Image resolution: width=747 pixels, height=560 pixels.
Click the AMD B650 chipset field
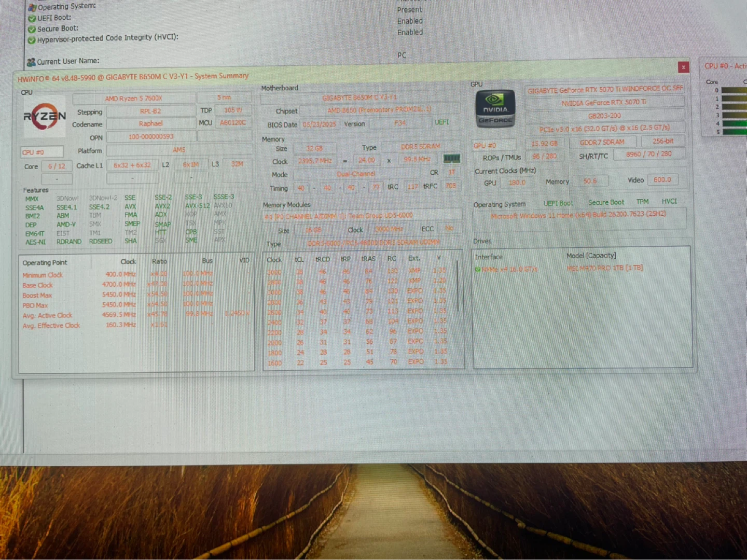click(x=379, y=110)
